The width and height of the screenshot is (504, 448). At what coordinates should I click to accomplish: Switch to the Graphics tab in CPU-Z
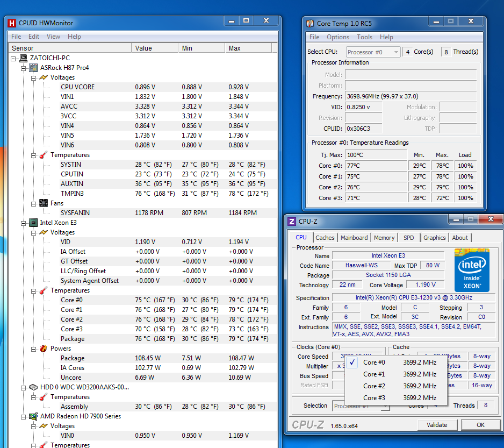point(434,238)
